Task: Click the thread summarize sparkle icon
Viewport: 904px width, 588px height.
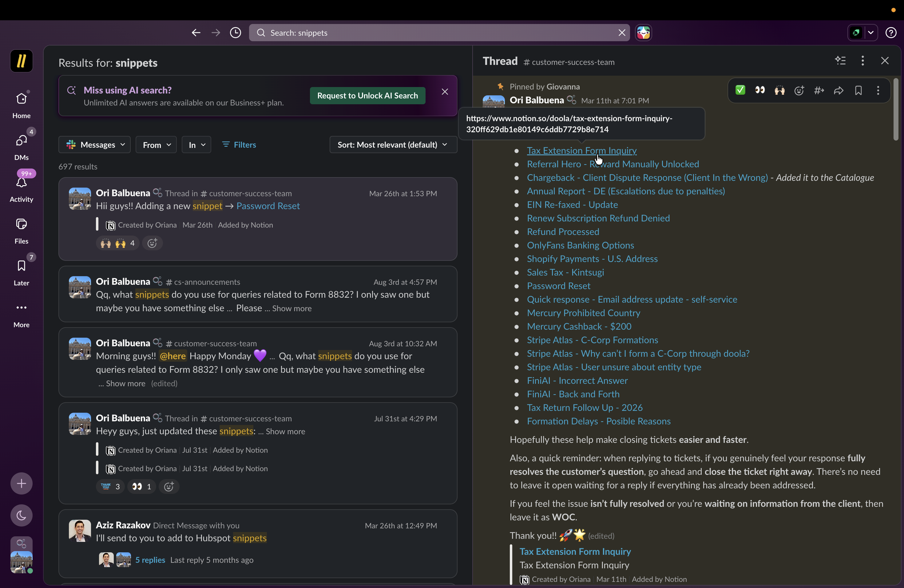Action: [x=841, y=60]
